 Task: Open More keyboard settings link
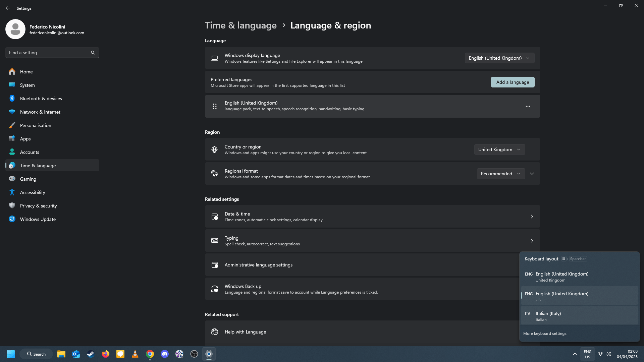[545, 334]
